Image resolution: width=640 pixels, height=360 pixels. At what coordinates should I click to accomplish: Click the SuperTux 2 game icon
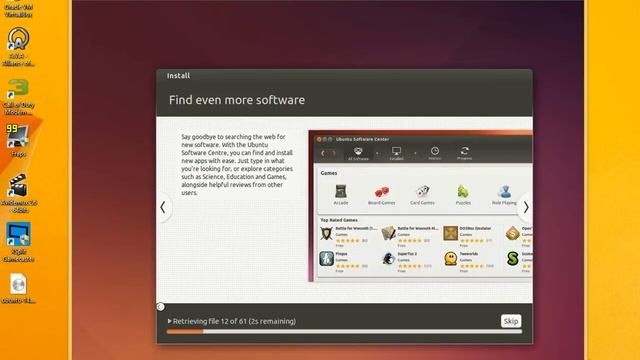[x=388, y=259]
